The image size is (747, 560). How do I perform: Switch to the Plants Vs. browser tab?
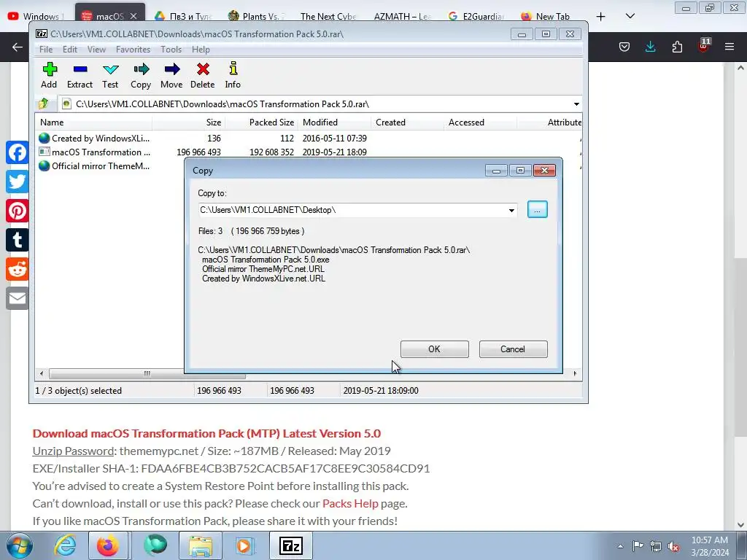tap(256, 16)
